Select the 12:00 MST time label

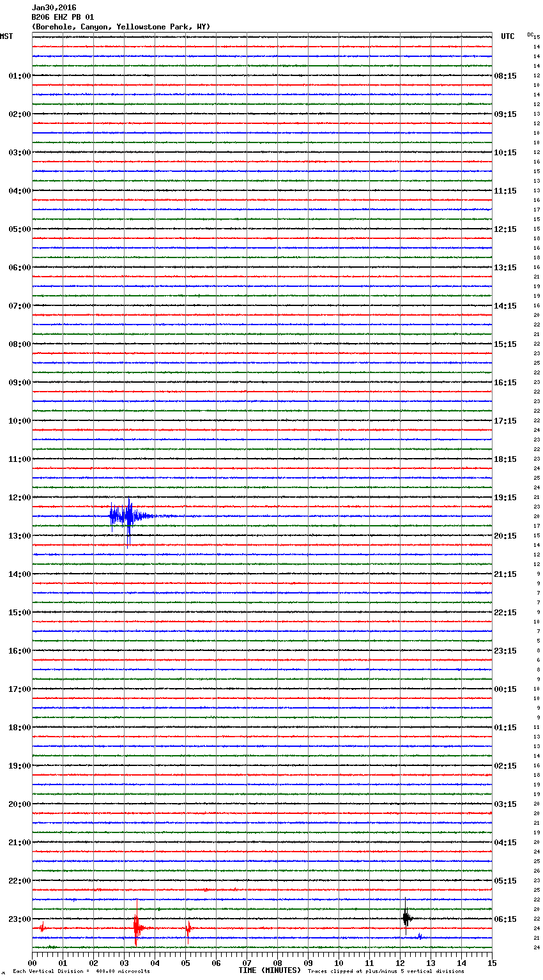[19, 498]
